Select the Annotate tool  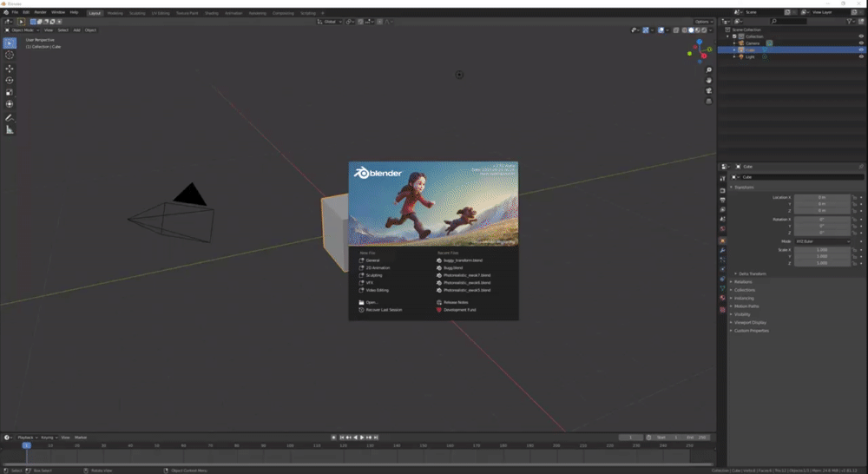point(10,118)
